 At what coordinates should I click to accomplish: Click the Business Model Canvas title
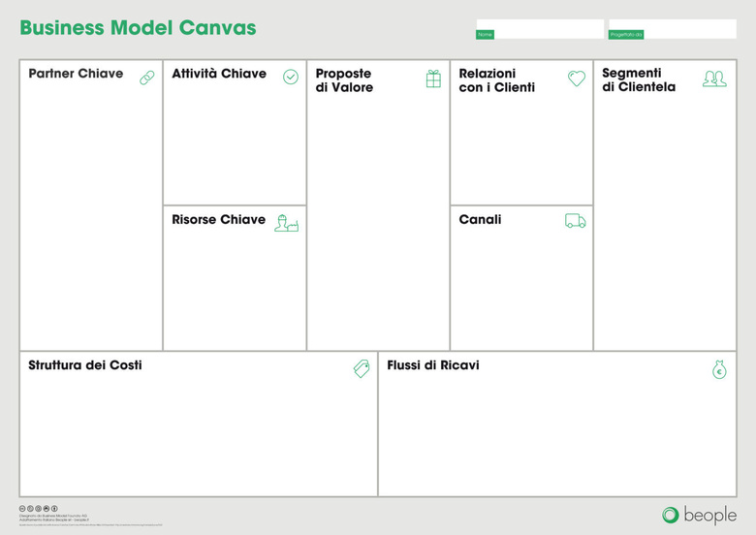point(138,28)
